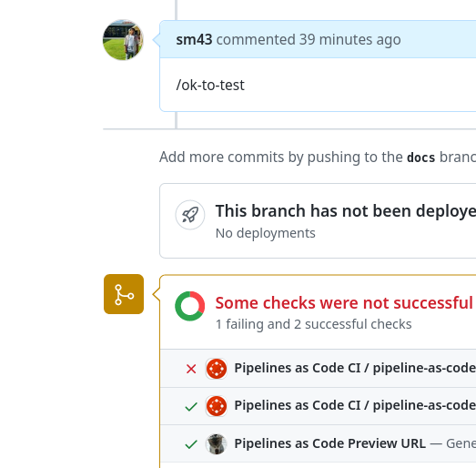Open sm43's profile avatar picture
This screenshot has width=476, height=468.
click(x=123, y=40)
